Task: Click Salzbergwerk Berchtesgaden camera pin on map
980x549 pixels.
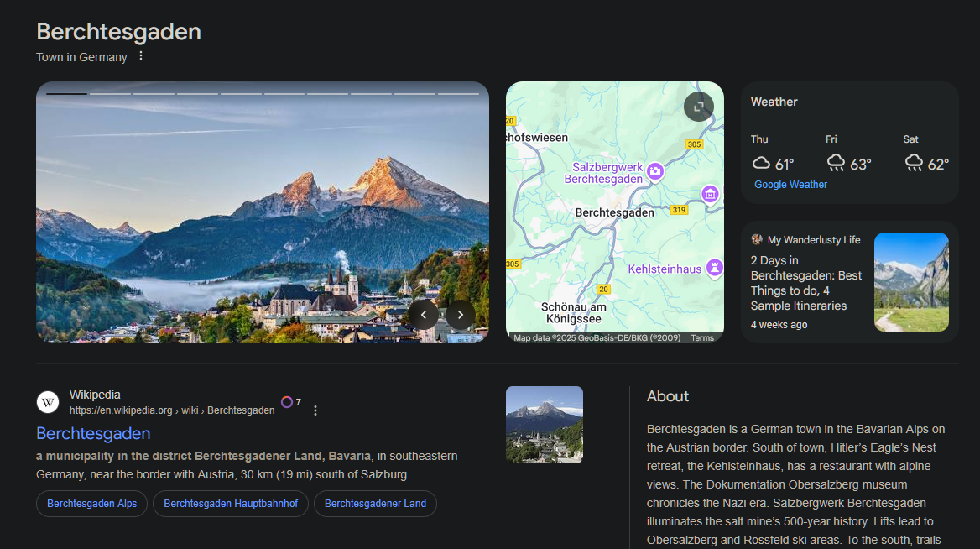Action: 655,170
